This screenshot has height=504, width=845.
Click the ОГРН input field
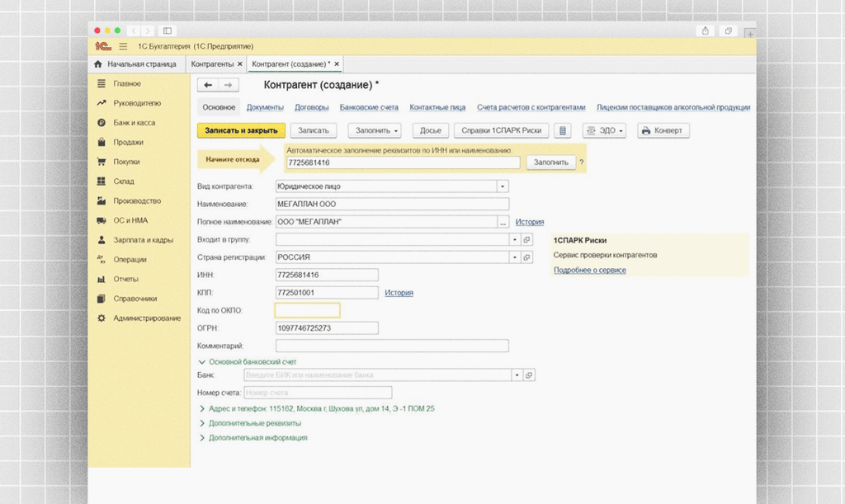[x=327, y=328]
